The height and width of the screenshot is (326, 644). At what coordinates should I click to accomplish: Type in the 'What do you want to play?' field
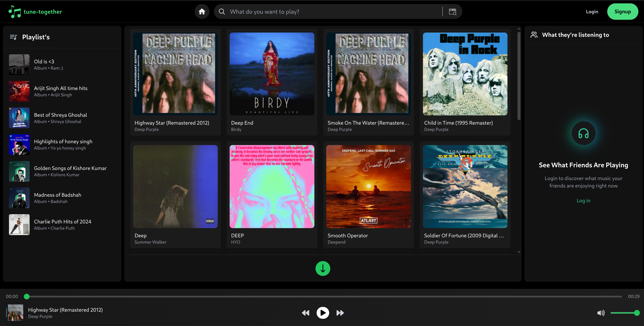click(335, 11)
